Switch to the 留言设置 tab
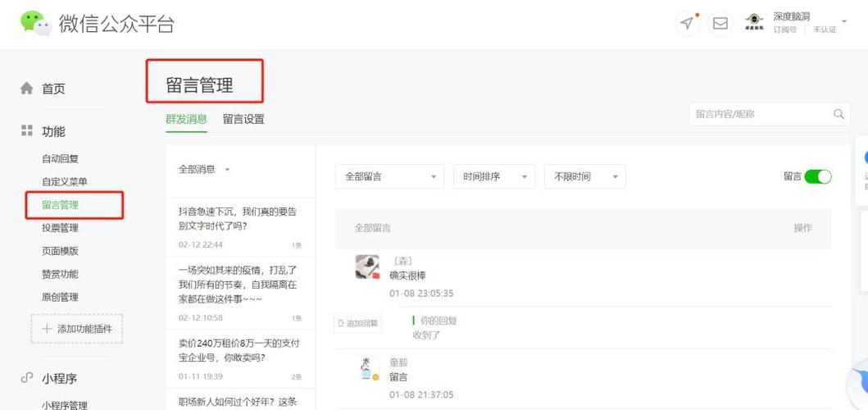Screen dimensions: 868x410 pos(243,119)
